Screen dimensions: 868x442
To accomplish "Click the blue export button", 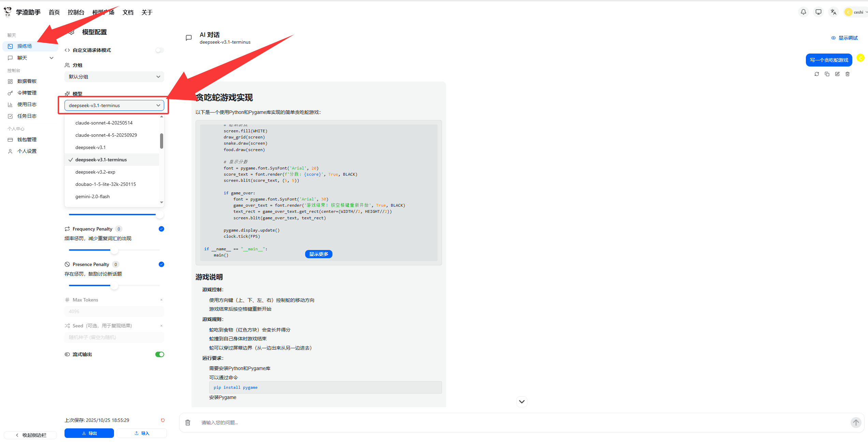I will pos(89,433).
